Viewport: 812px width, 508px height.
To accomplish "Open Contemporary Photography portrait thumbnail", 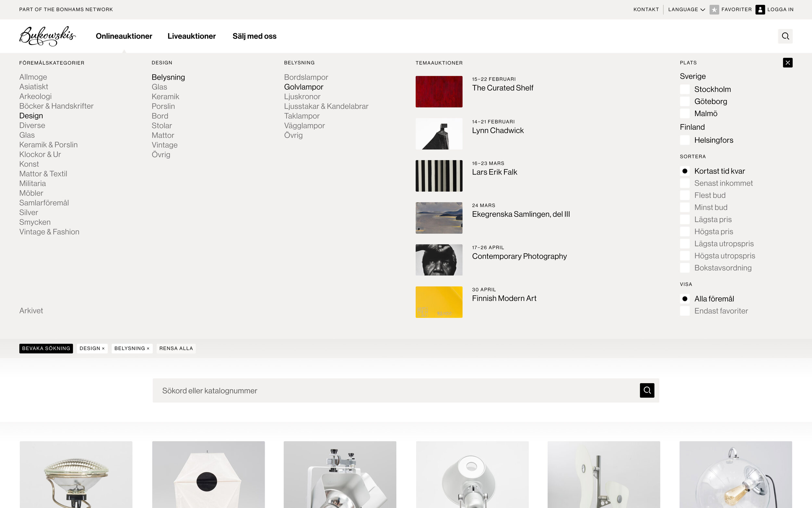I will click(x=439, y=260).
